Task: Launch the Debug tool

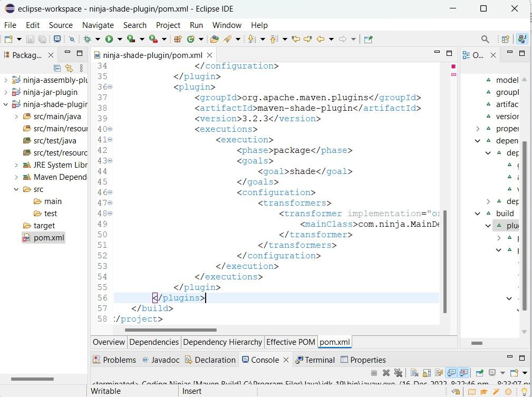Action: pyautogui.click(x=88, y=39)
